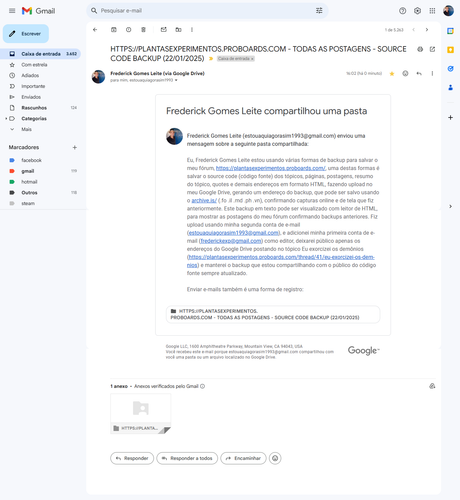Show older conversation arrow

427,30
